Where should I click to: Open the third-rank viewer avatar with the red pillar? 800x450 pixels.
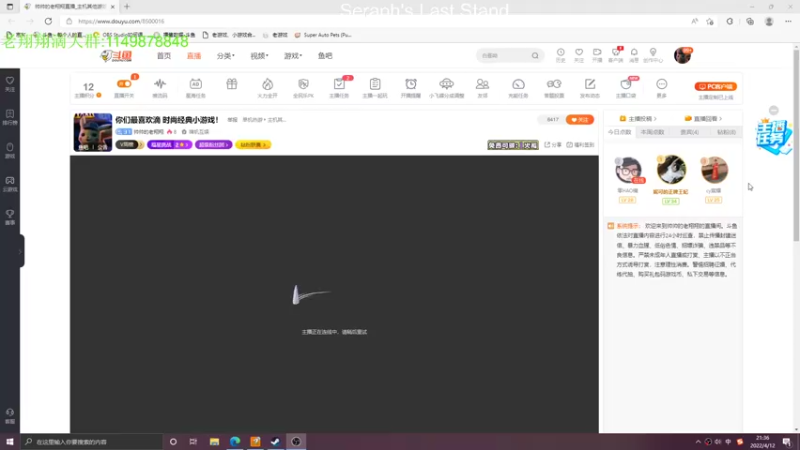pos(714,170)
